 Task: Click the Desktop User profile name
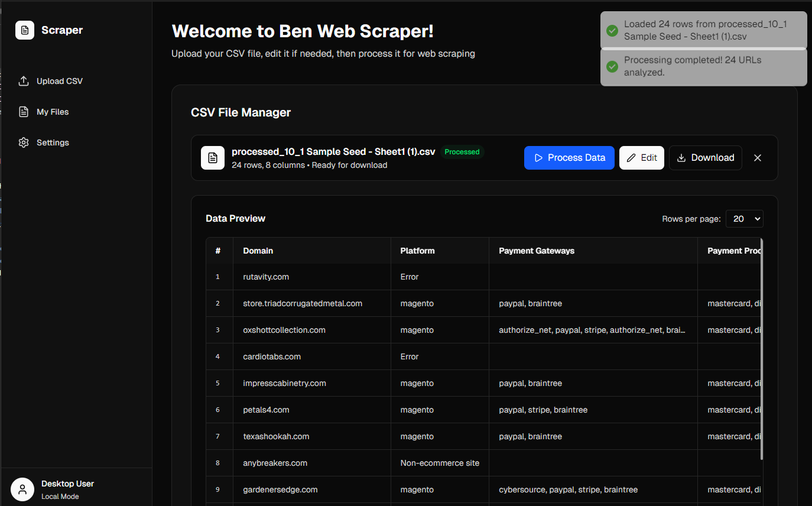tap(68, 484)
